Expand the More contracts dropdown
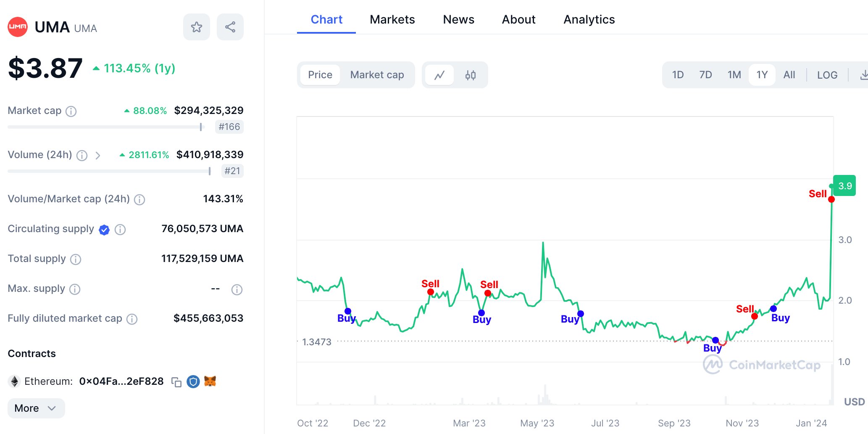 tap(36, 408)
